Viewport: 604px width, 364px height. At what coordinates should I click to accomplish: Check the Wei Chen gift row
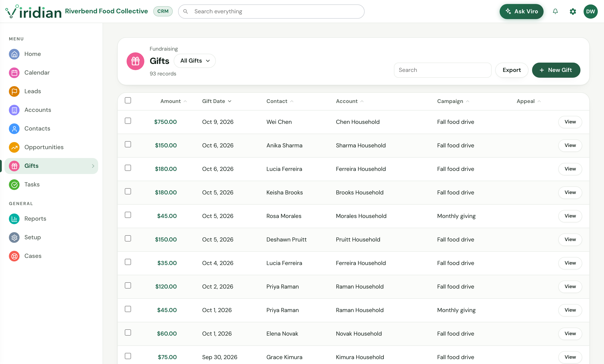[x=128, y=121]
